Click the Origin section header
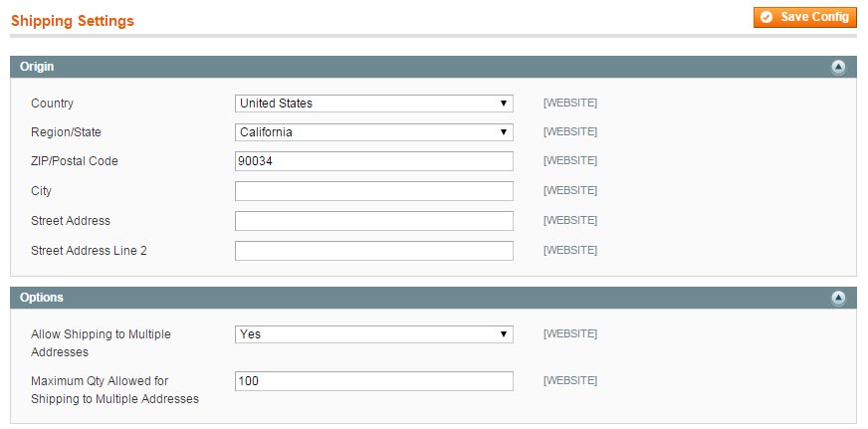Image resolution: width=868 pixels, height=429 pixels. [433, 67]
